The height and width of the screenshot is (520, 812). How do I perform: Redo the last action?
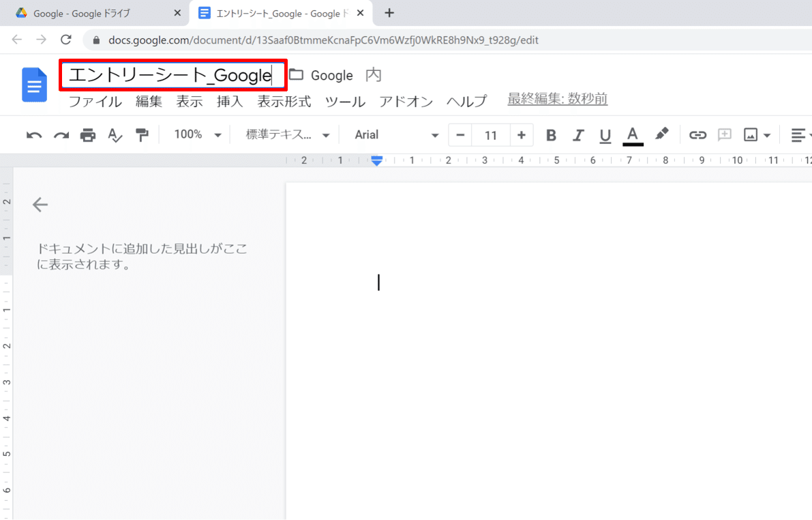[61, 135]
